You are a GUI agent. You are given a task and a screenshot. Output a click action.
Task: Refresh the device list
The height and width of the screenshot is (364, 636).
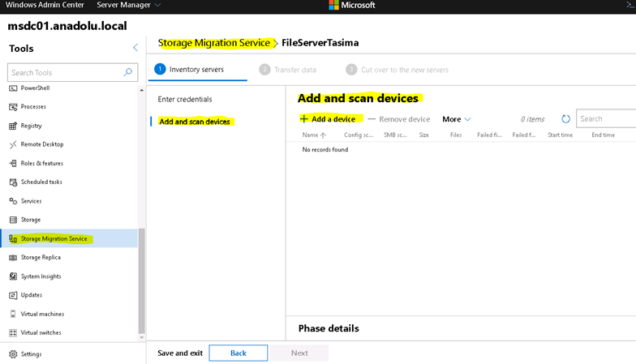[x=566, y=118]
